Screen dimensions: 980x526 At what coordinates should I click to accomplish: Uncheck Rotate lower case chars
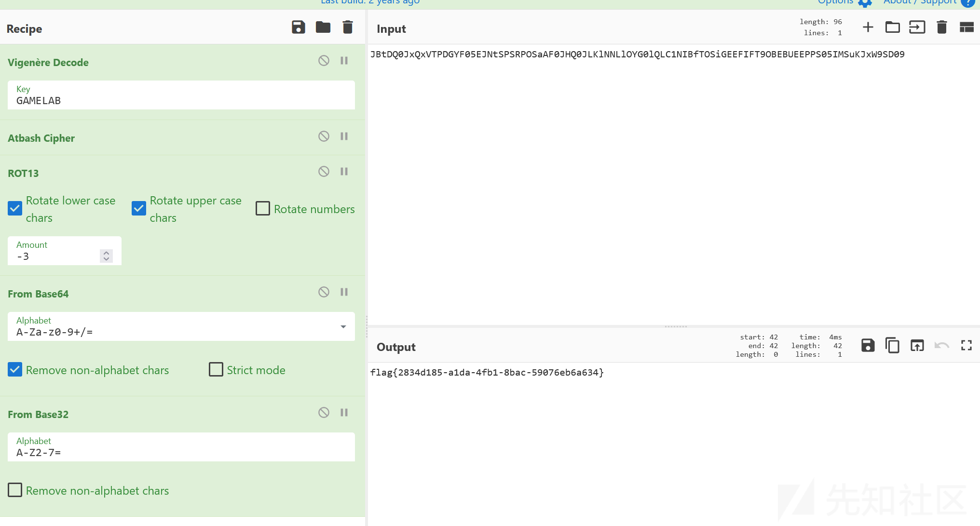(15, 208)
